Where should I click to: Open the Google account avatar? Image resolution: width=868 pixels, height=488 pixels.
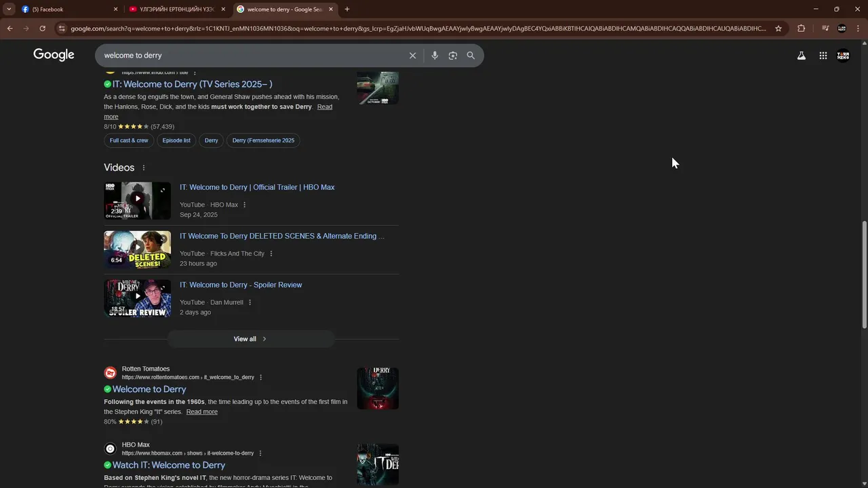click(x=843, y=56)
